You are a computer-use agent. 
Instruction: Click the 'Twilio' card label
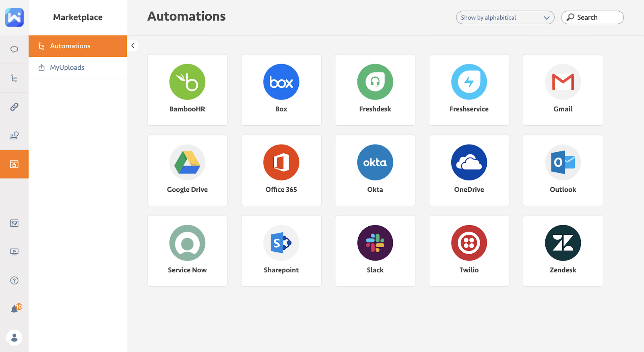(x=469, y=270)
